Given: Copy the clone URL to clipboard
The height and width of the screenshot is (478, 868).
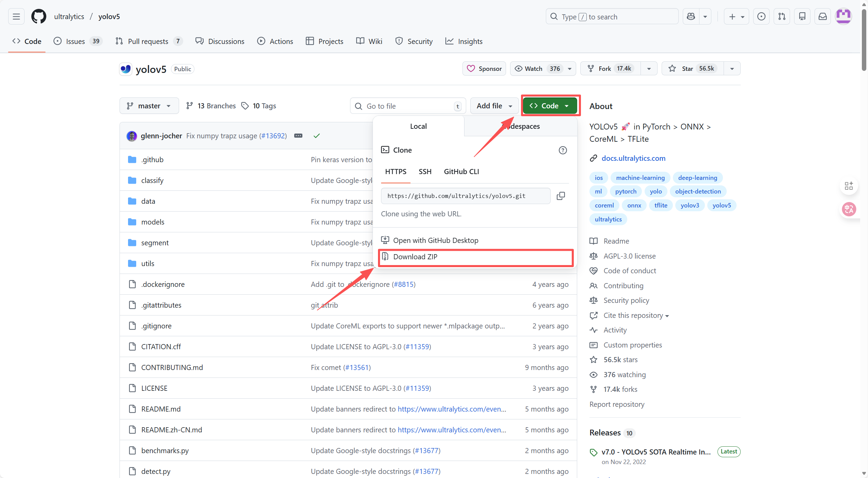Looking at the screenshot, I should (561, 196).
